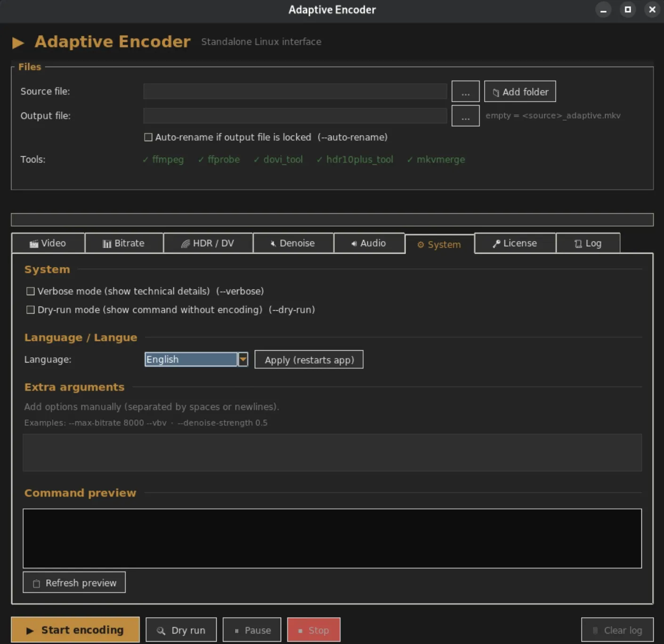Maximize the Adaptive Encoder window

[628, 9]
